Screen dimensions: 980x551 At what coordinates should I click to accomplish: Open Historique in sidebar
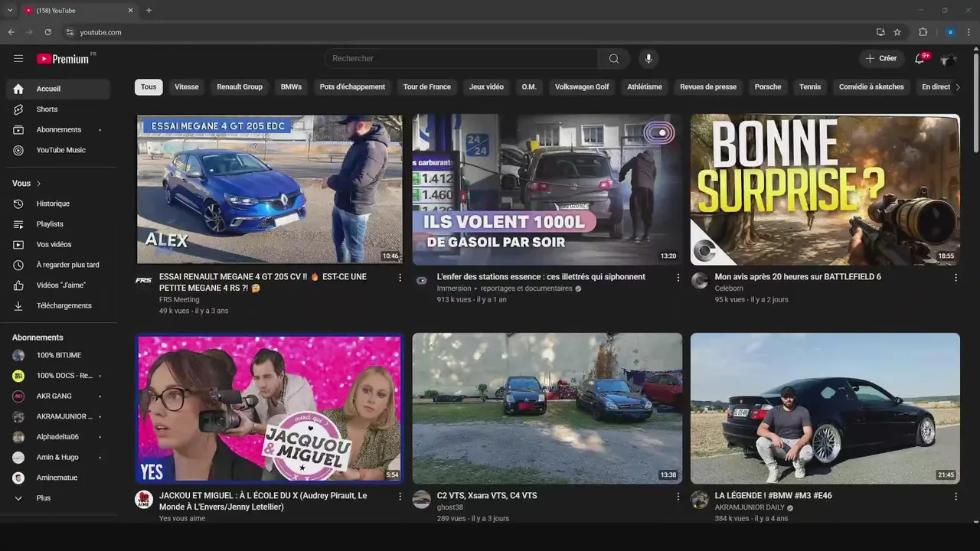[58, 204]
